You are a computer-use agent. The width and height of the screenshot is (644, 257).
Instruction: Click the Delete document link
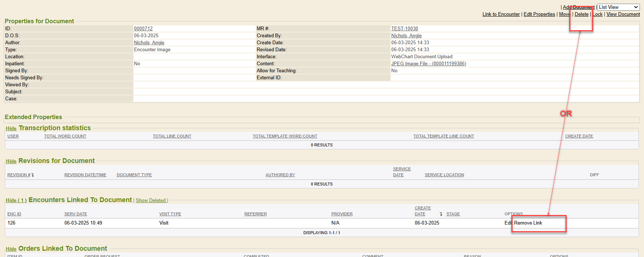[581, 14]
